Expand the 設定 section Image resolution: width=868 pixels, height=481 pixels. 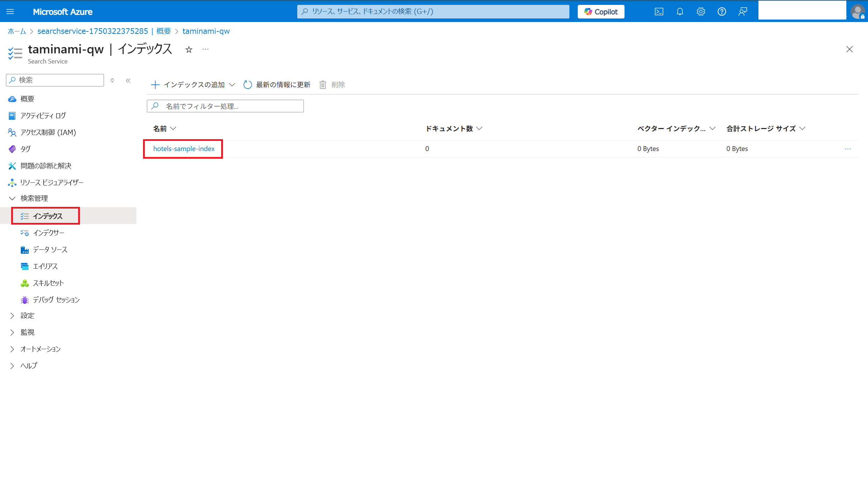click(x=12, y=316)
